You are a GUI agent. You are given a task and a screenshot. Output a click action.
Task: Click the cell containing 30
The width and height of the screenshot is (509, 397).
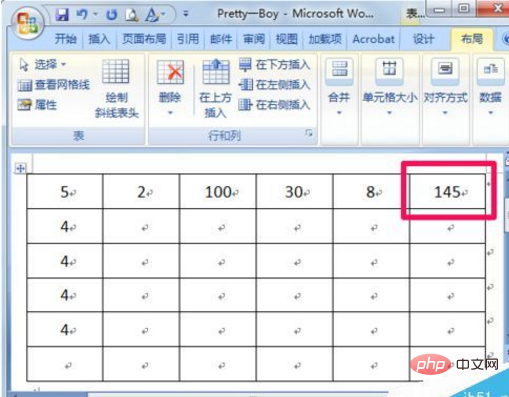[294, 192]
